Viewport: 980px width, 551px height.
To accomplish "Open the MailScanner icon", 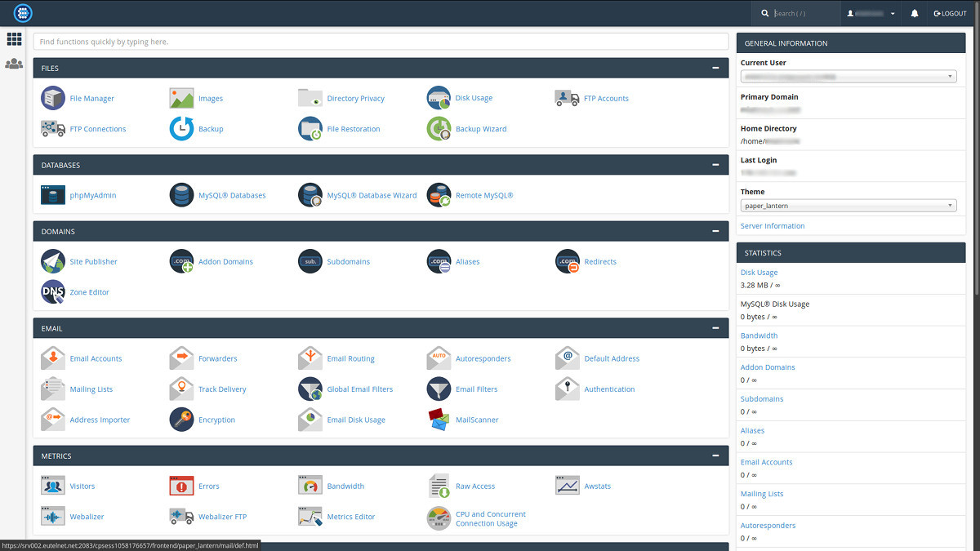I will pyautogui.click(x=439, y=420).
